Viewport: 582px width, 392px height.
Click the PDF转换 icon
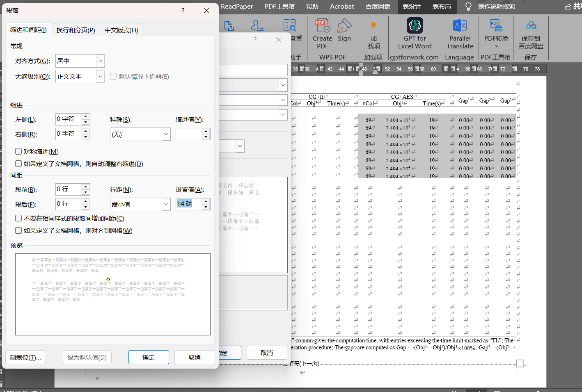tap(496, 25)
